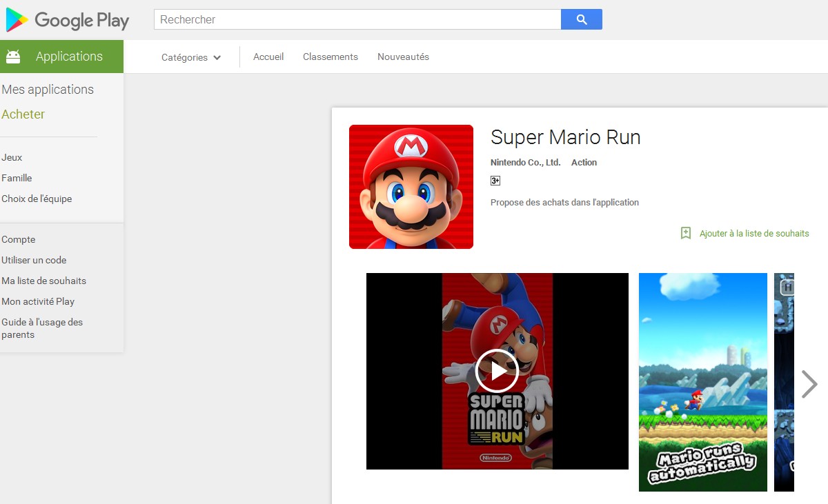Select Ma liste de souhaits
Image resolution: width=828 pixels, height=504 pixels.
pos(43,281)
